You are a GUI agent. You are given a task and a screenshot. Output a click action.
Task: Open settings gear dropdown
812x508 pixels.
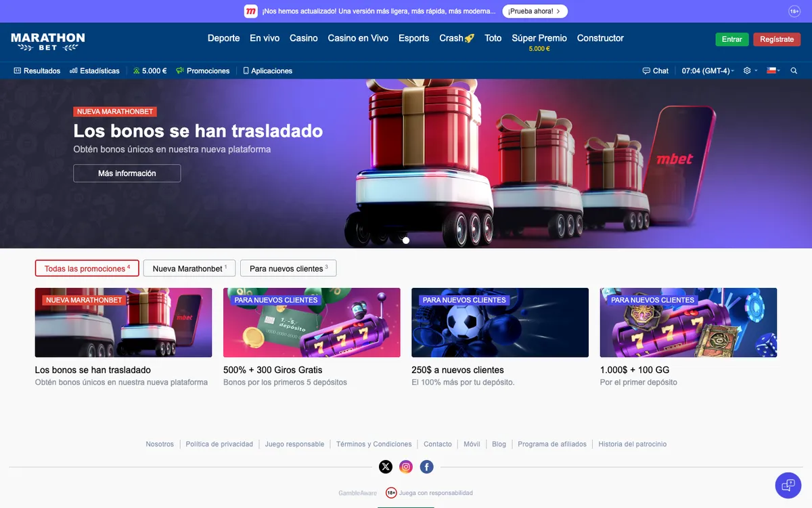click(x=750, y=70)
